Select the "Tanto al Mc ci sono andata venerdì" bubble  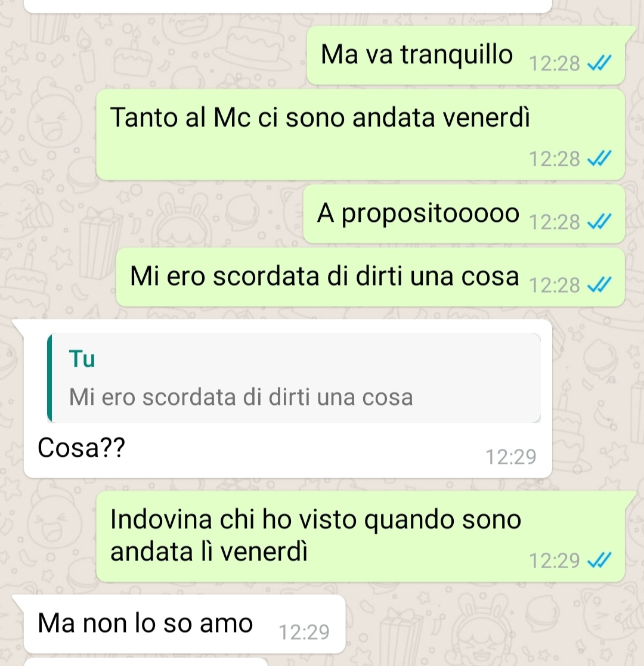point(360,135)
